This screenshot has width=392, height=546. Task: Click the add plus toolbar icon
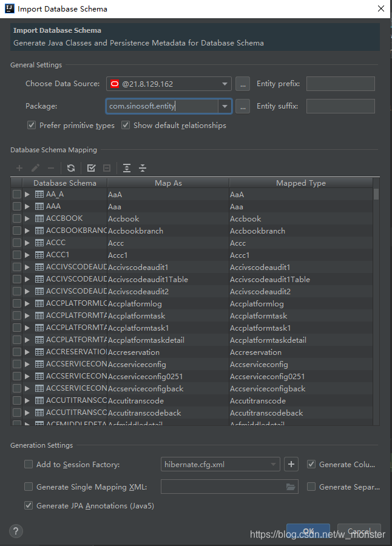point(19,168)
